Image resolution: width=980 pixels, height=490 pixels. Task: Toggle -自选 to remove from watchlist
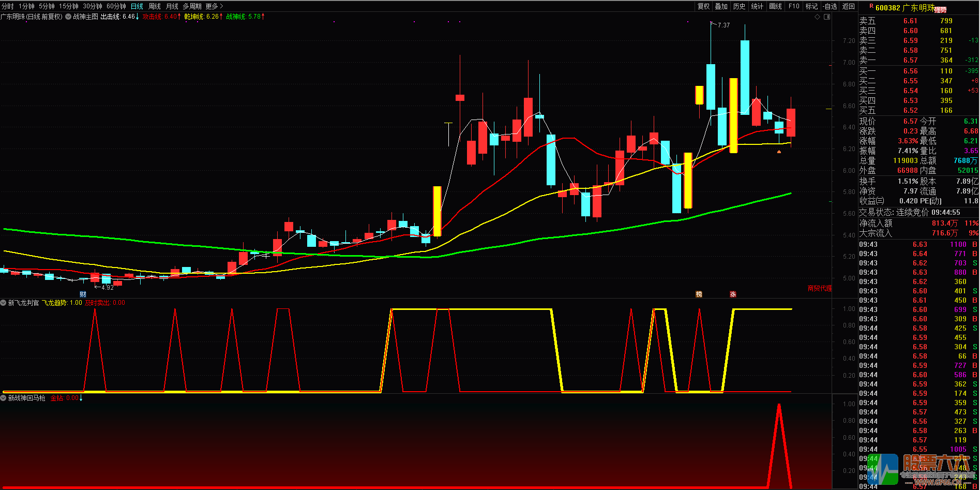point(831,6)
